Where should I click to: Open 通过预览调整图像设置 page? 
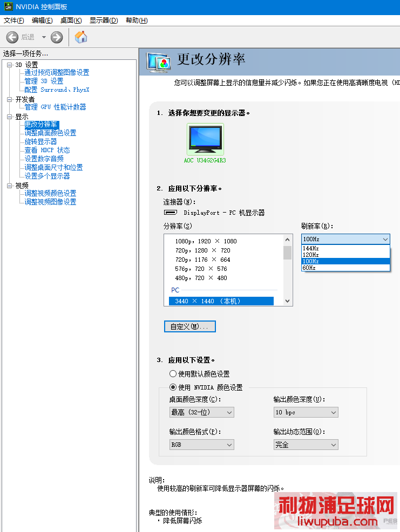point(57,72)
